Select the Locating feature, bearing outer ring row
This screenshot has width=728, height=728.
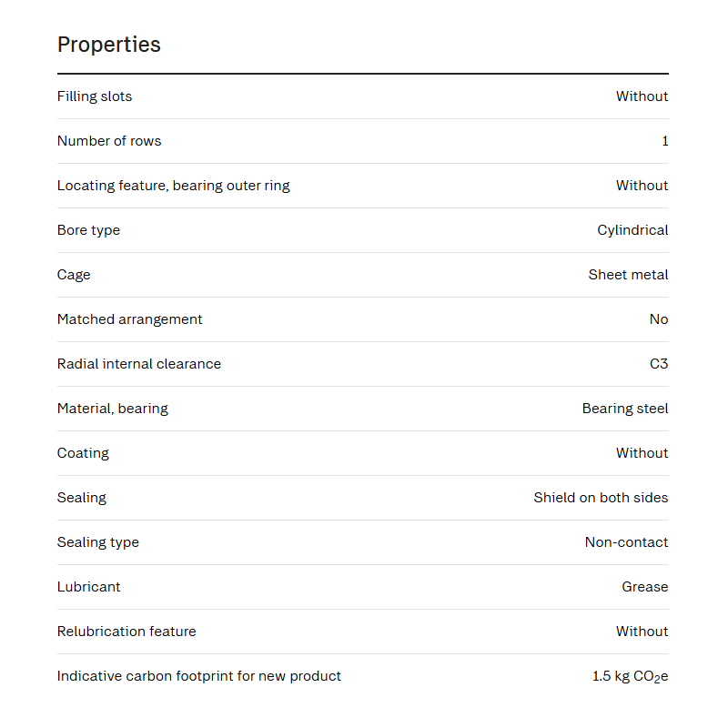tap(362, 186)
